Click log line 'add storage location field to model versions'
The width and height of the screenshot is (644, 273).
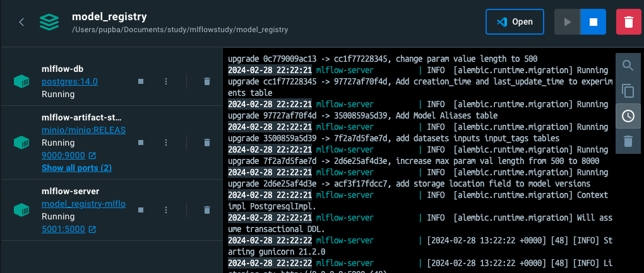point(493,183)
